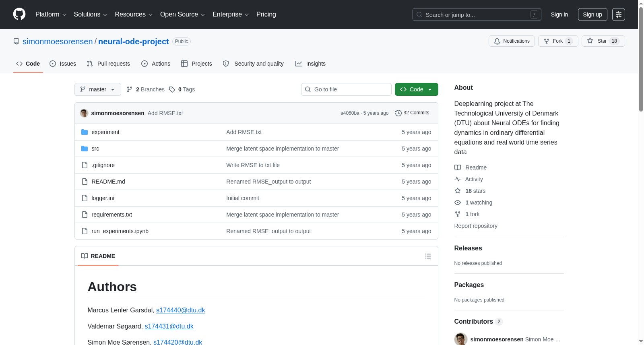This screenshot has width=644, height=345.
Task: Email Marcus at s174440@dtu.dk
Action: [181, 310]
